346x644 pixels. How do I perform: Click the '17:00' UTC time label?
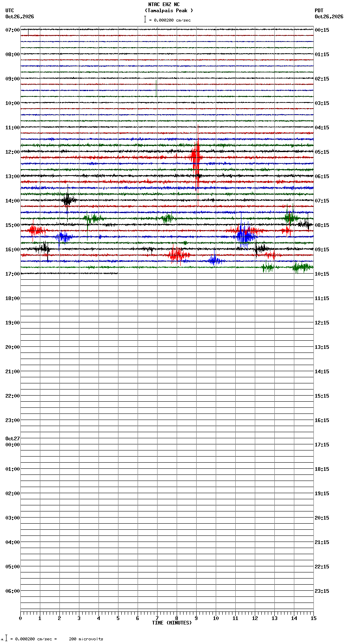(x=13, y=274)
